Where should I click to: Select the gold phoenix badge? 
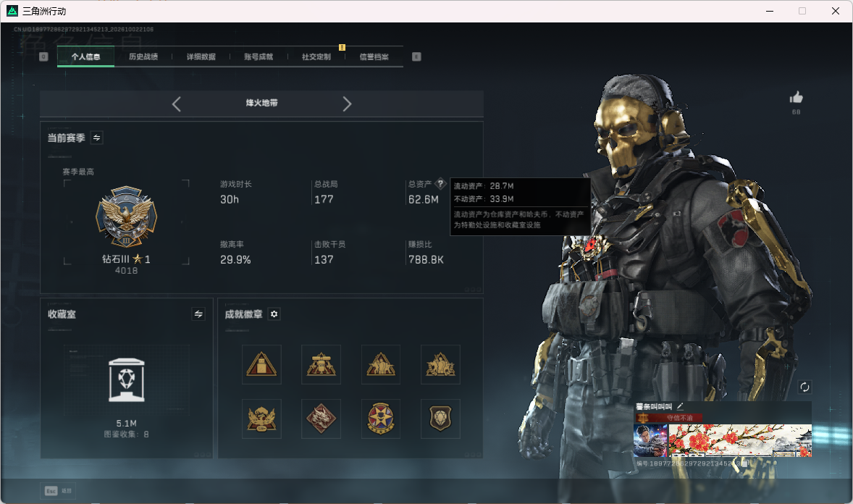pos(261,419)
